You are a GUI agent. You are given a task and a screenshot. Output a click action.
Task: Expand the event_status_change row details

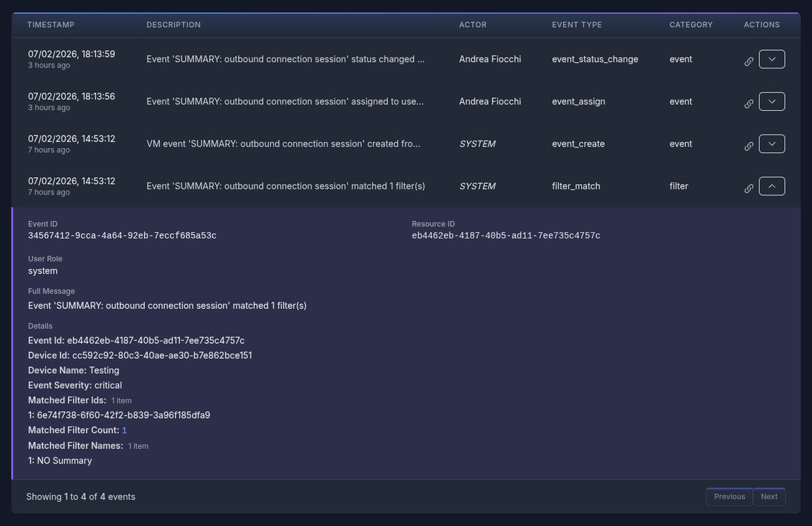pos(771,59)
